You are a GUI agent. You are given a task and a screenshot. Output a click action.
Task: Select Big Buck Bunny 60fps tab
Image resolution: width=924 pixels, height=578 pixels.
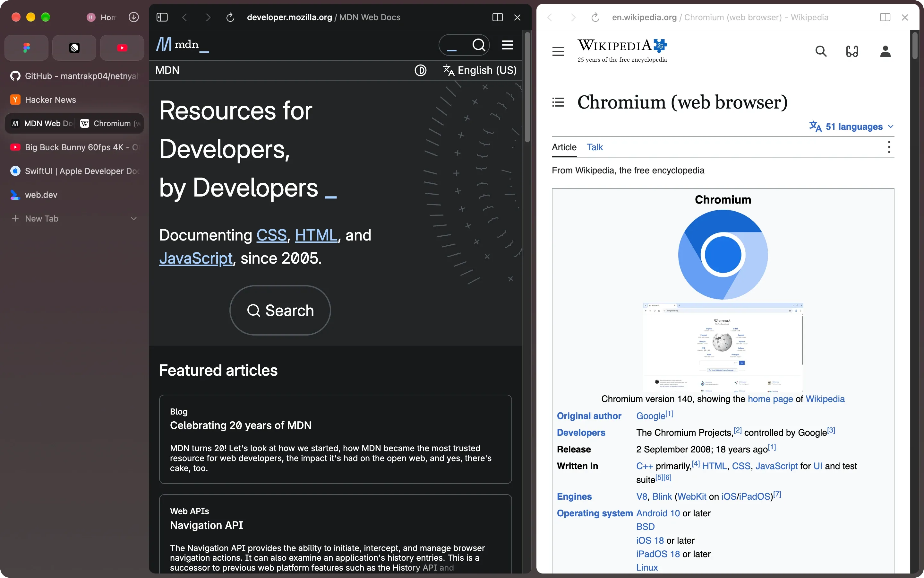point(74,147)
